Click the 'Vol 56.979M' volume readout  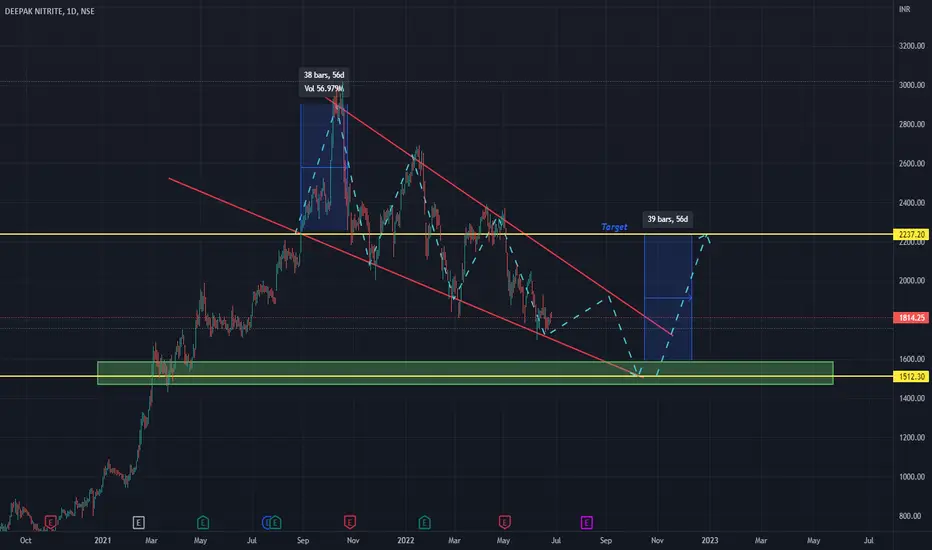click(324, 89)
